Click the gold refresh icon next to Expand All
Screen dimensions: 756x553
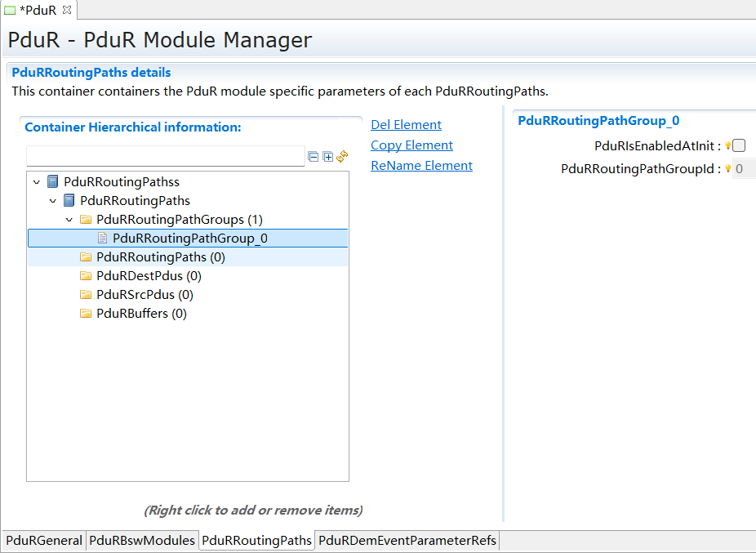click(340, 156)
